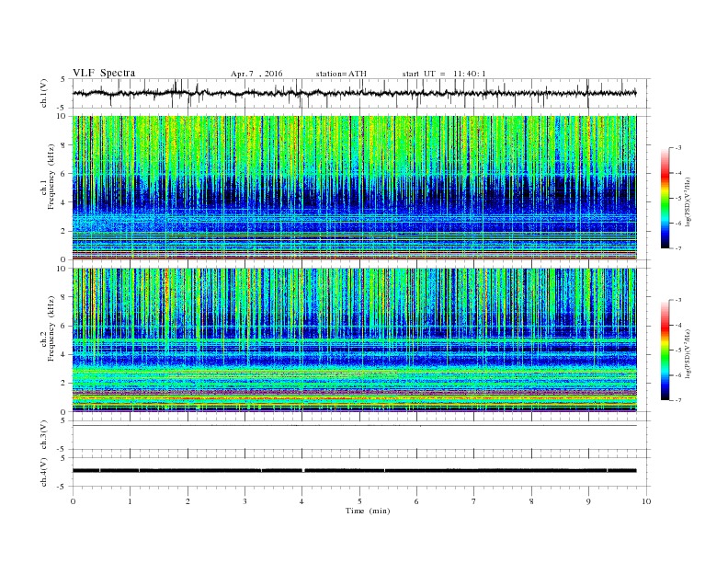Click the '10' label on the time axis

[x=646, y=501]
